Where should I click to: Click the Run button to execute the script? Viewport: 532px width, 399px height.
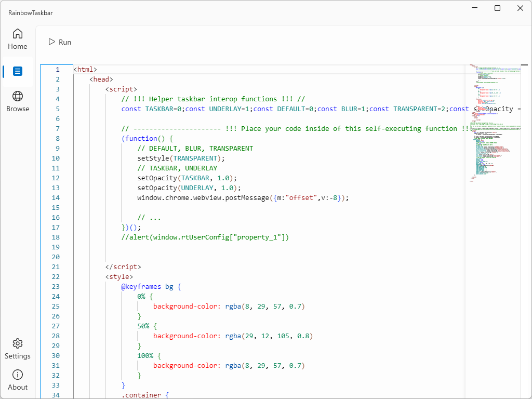point(59,42)
